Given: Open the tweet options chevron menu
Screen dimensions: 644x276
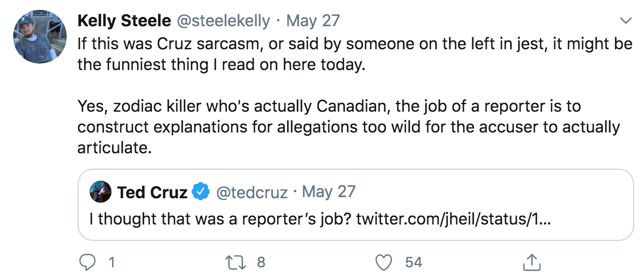Looking at the screenshot, I should 624,22.
